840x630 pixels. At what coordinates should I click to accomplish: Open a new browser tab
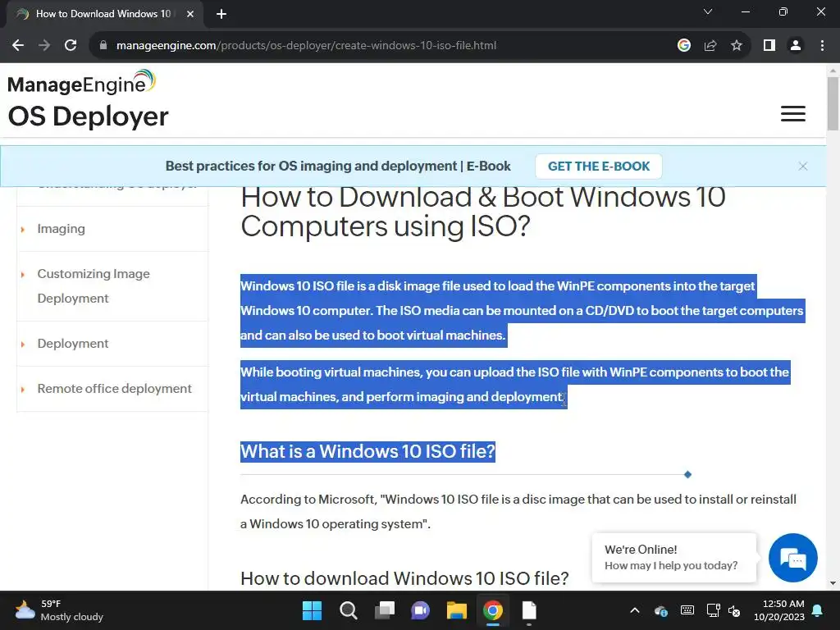click(221, 15)
